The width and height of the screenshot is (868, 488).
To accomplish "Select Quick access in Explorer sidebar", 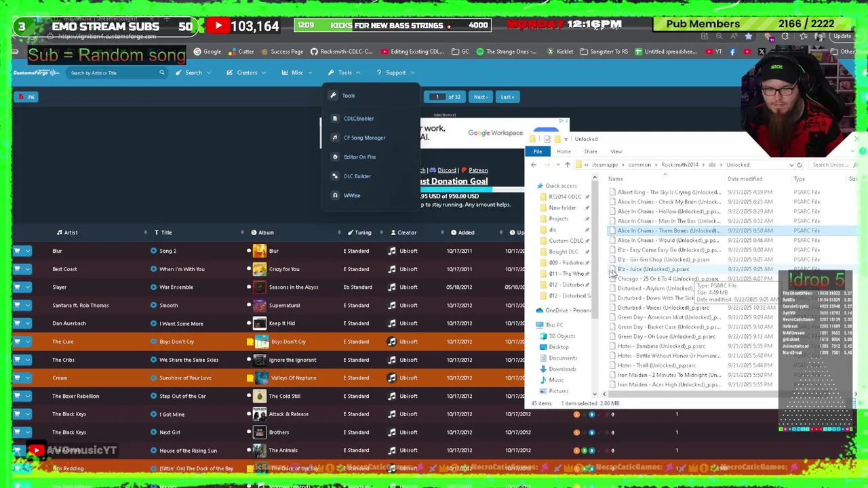I will click(561, 186).
